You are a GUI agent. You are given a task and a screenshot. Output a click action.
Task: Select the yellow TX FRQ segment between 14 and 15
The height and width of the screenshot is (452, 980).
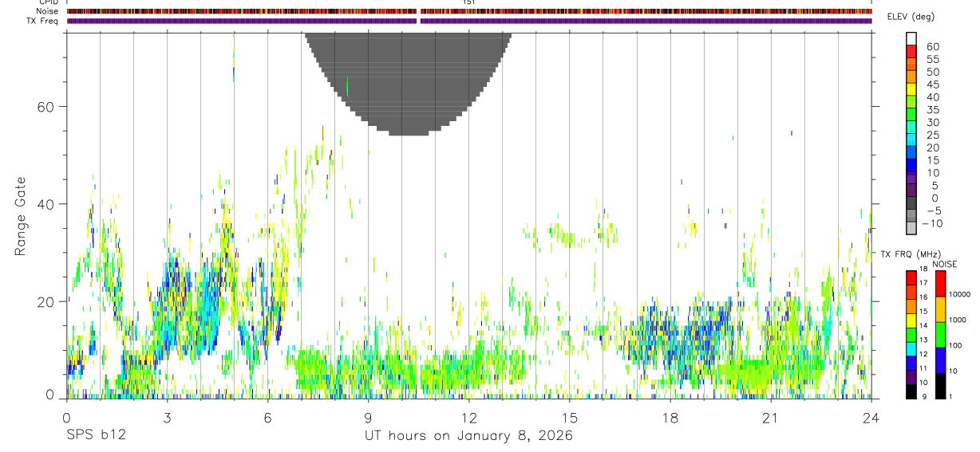pos(911,320)
